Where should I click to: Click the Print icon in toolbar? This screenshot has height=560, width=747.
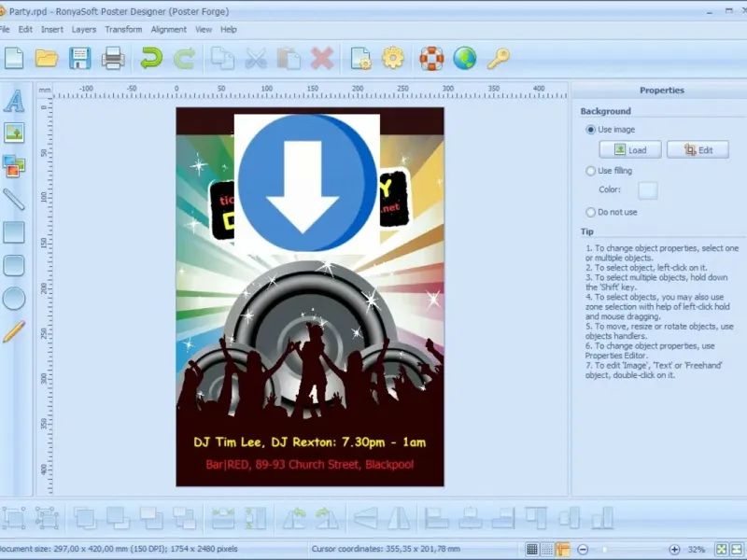(113, 59)
